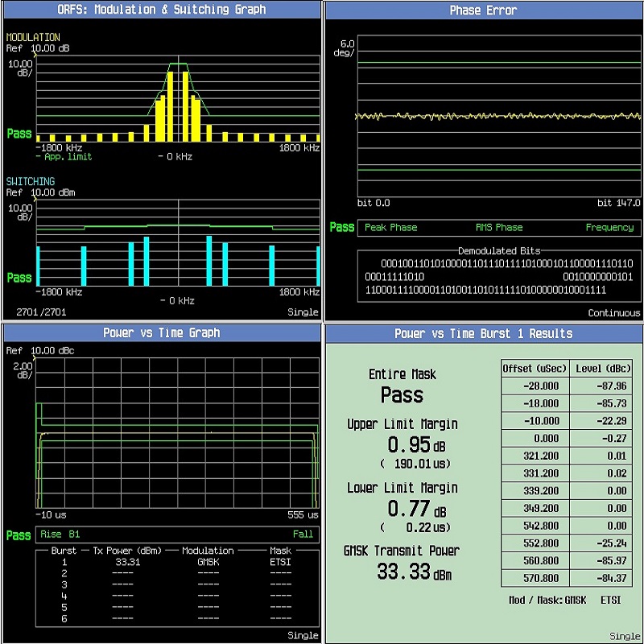
Task: Click the green App. limit legend entry
Action: pyautogui.click(x=64, y=157)
